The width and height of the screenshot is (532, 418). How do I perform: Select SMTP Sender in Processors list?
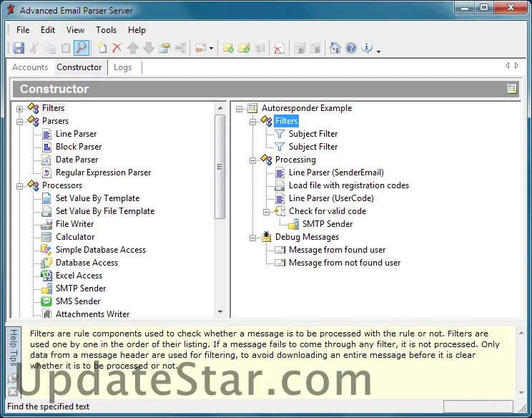tap(81, 288)
